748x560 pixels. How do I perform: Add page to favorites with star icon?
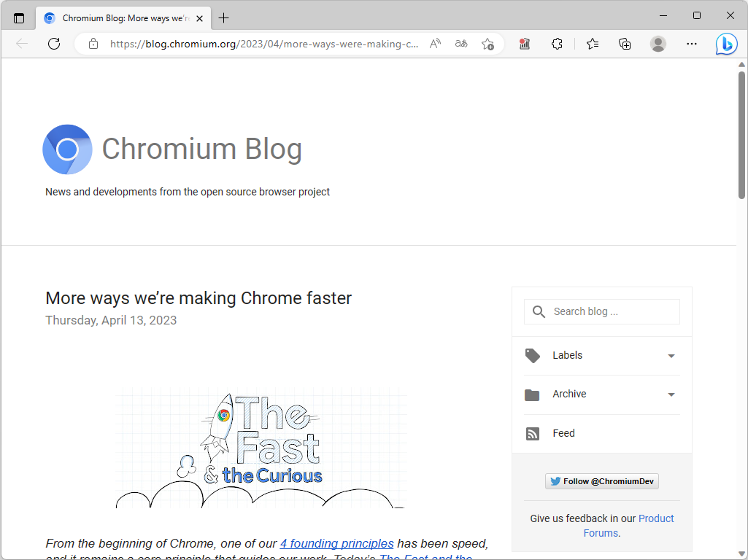coord(487,44)
